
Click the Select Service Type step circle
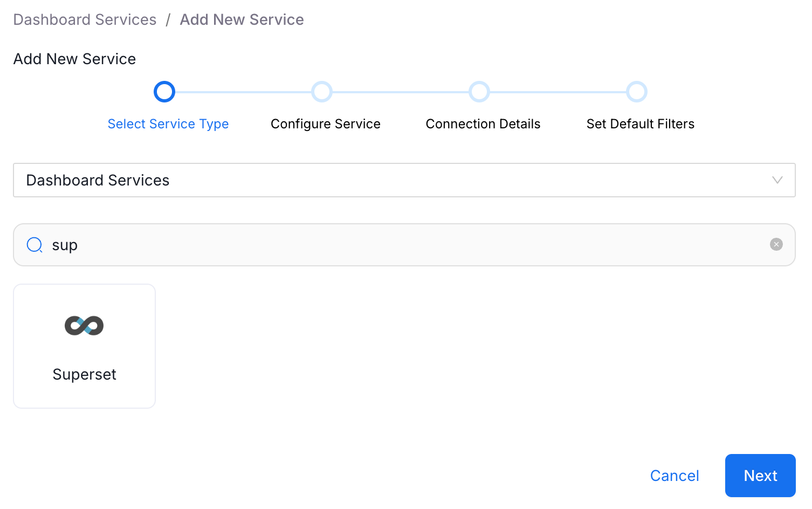point(164,92)
